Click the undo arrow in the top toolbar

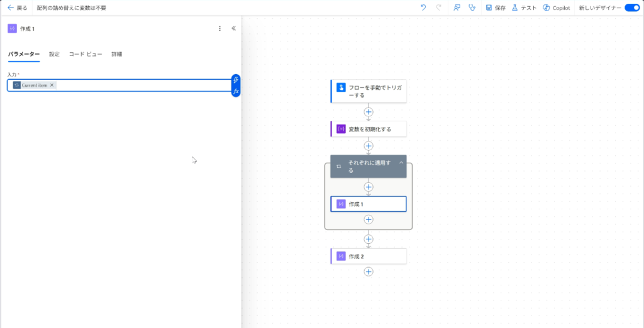[x=423, y=8]
